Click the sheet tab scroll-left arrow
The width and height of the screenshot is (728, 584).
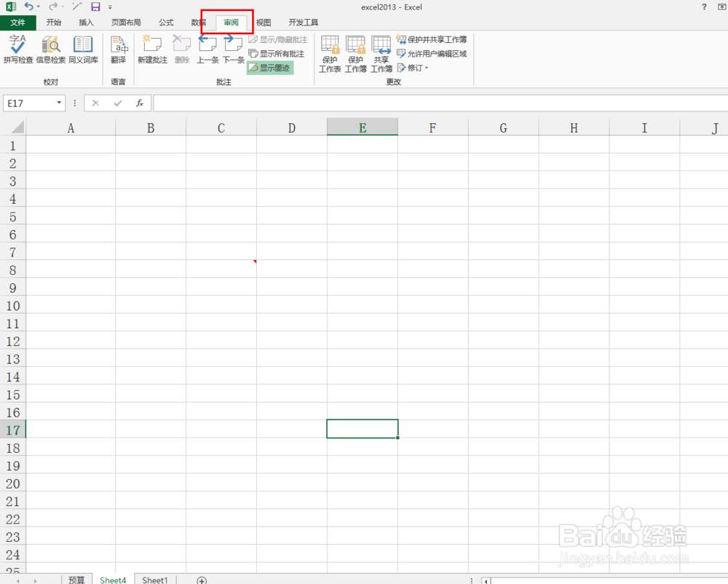click(x=18, y=581)
